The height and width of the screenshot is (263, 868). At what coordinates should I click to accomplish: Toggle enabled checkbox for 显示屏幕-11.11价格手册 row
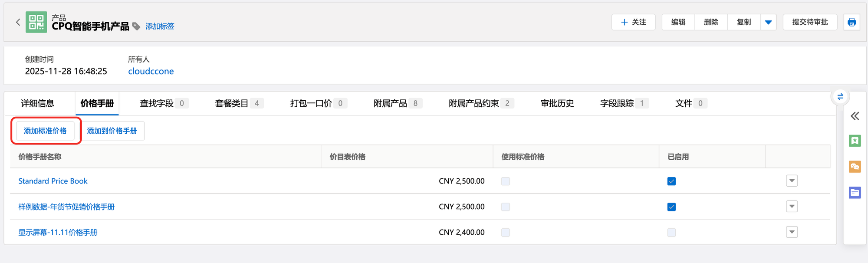(671, 233)
